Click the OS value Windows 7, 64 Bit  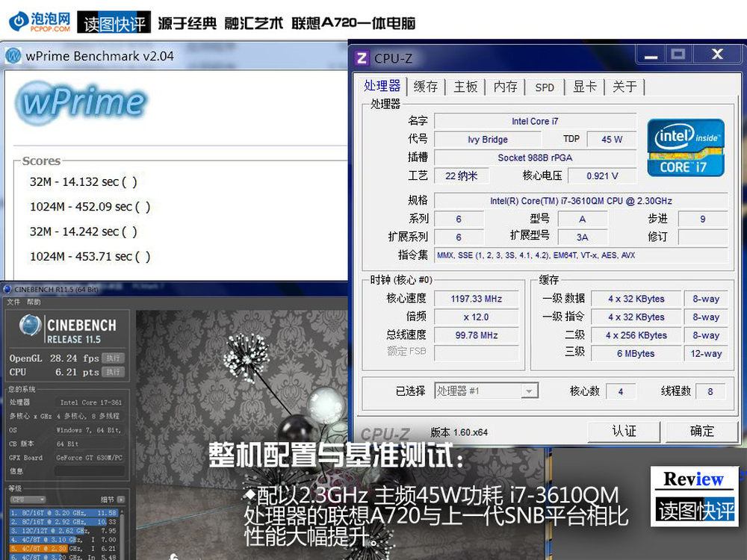(89, 430)
